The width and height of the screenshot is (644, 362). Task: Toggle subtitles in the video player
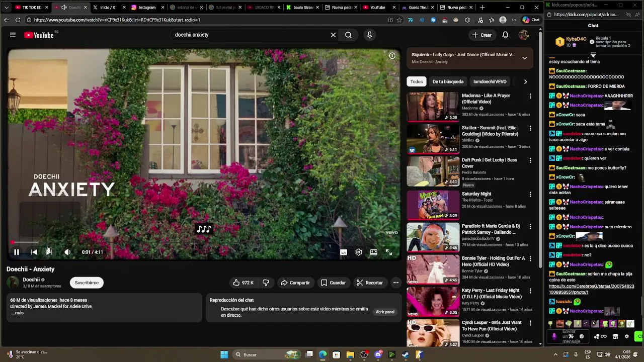[x=344, y=252]
